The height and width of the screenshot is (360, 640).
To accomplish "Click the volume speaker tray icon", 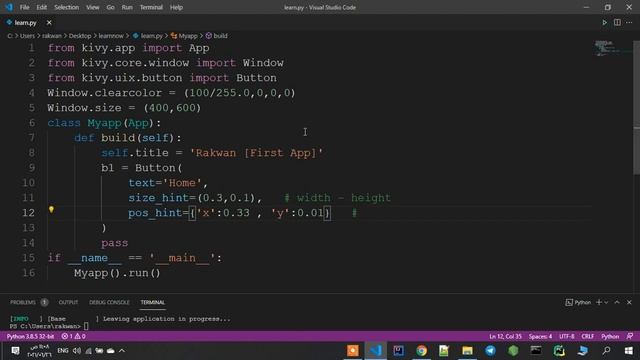I will 76,351.
